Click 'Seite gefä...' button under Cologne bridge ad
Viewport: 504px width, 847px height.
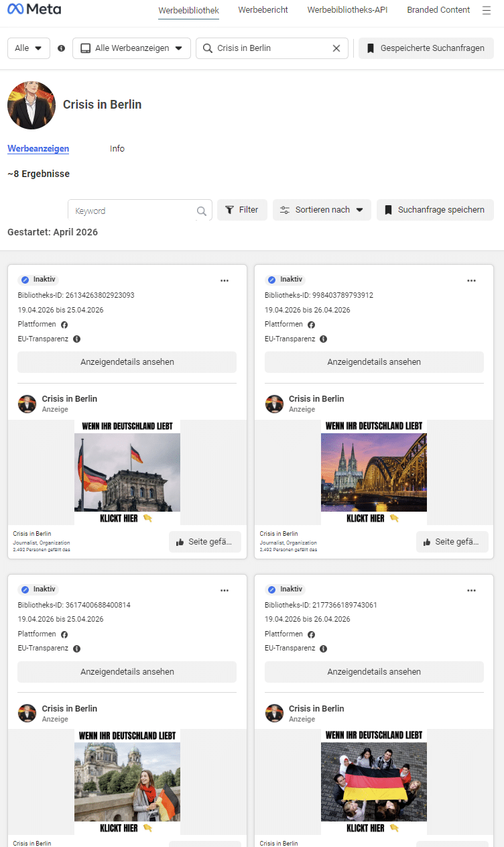point(452,542)
